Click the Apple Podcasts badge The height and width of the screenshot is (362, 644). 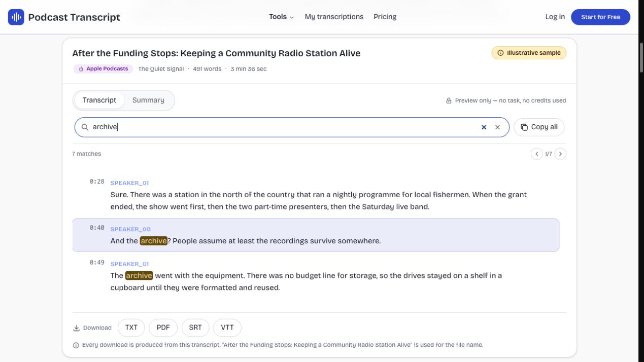click(104, 69)
